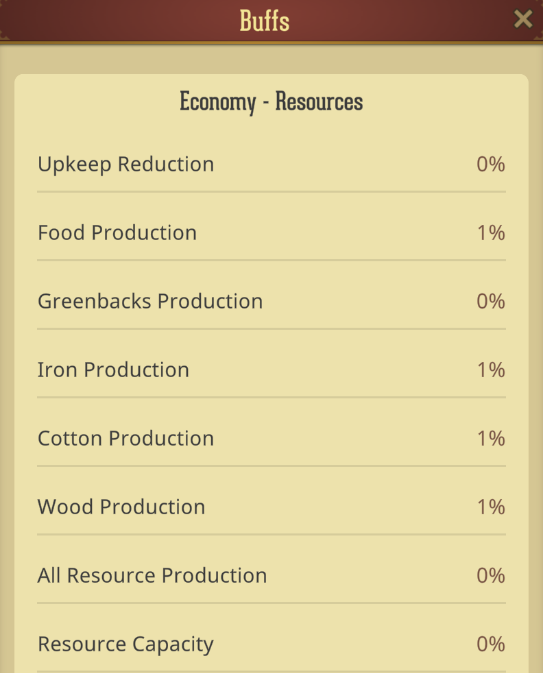Click the divider below Iron Production
Screen dimensions: 543x673
coord(271,397)
